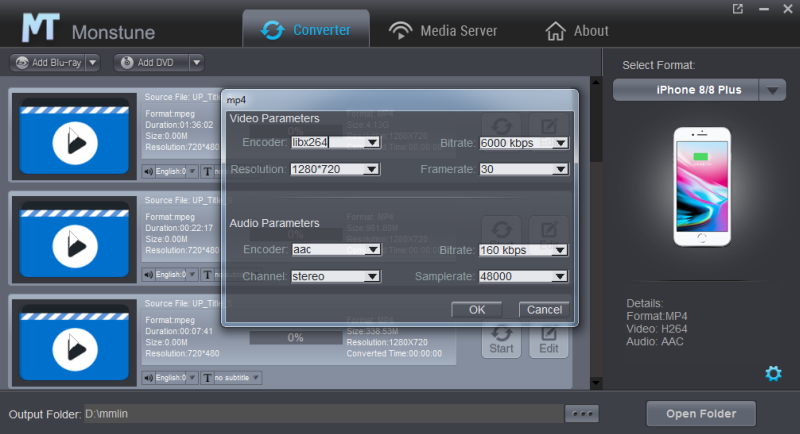Click the Output Folder path field
The image size is (800, 434).
coord(320,414)
